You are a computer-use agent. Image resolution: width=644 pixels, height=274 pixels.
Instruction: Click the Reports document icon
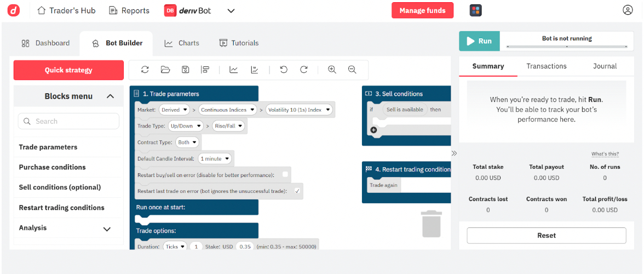pyautogui.click(x=113, y=10)
